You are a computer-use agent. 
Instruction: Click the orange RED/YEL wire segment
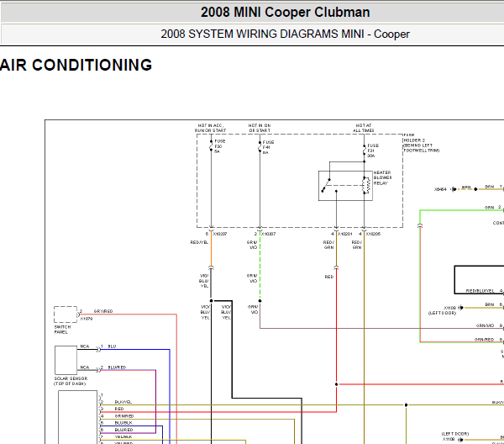211,250
